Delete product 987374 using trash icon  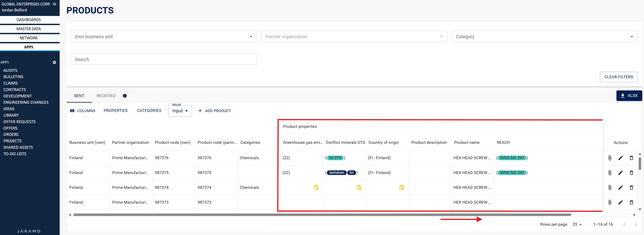(x=631, y=188)
